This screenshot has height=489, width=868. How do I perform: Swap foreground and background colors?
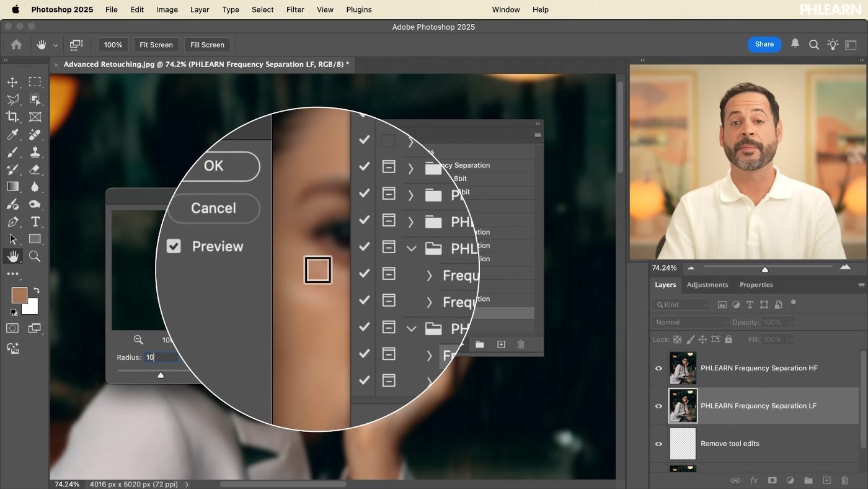(x=37, y=290)
